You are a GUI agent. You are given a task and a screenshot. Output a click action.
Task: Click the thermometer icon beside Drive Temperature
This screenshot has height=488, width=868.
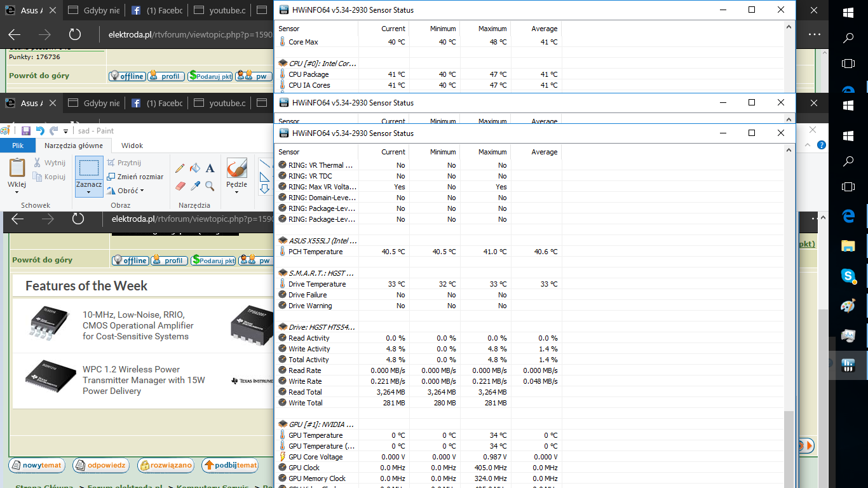point(283,284)
